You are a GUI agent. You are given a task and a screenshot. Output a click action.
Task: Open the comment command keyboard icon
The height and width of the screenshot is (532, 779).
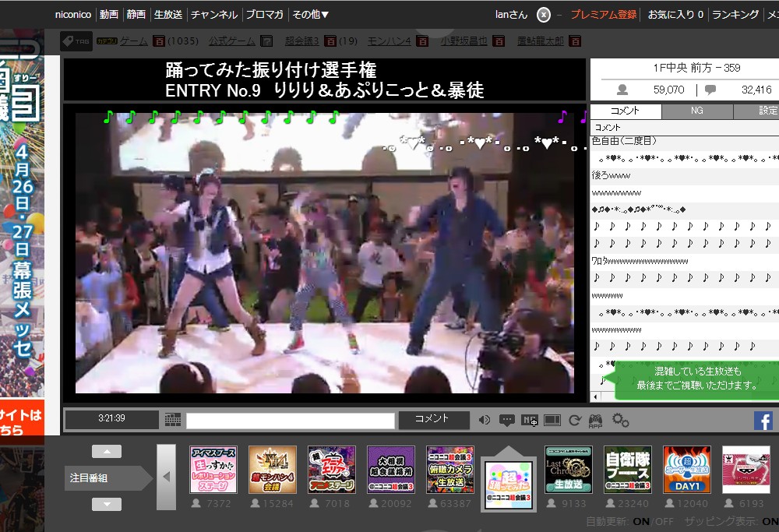(173, 420)
